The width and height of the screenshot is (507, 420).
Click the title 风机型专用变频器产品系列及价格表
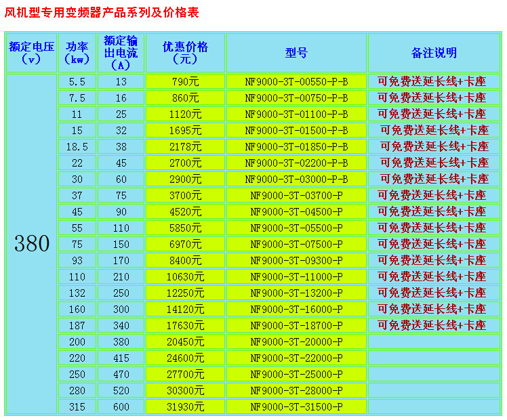point(102,13)
